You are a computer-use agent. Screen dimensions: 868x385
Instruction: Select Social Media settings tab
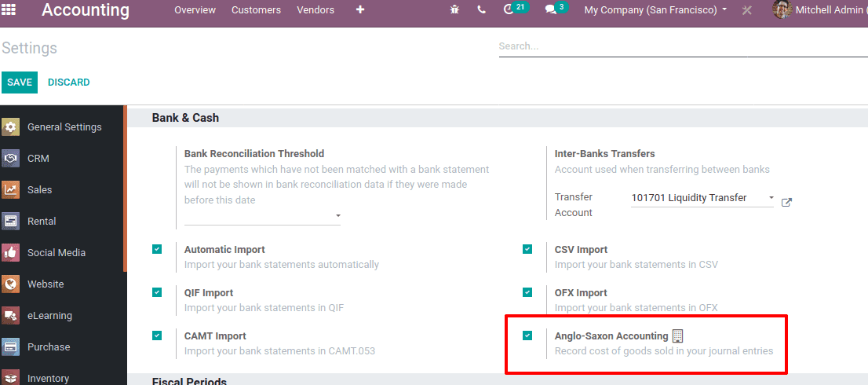click(x=57, y=252)
